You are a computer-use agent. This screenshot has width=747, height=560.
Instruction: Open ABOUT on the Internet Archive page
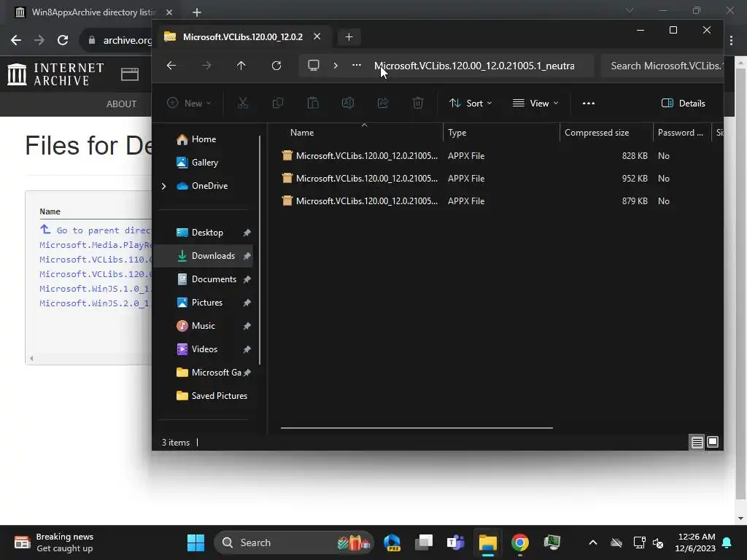[x=121, y=104]
